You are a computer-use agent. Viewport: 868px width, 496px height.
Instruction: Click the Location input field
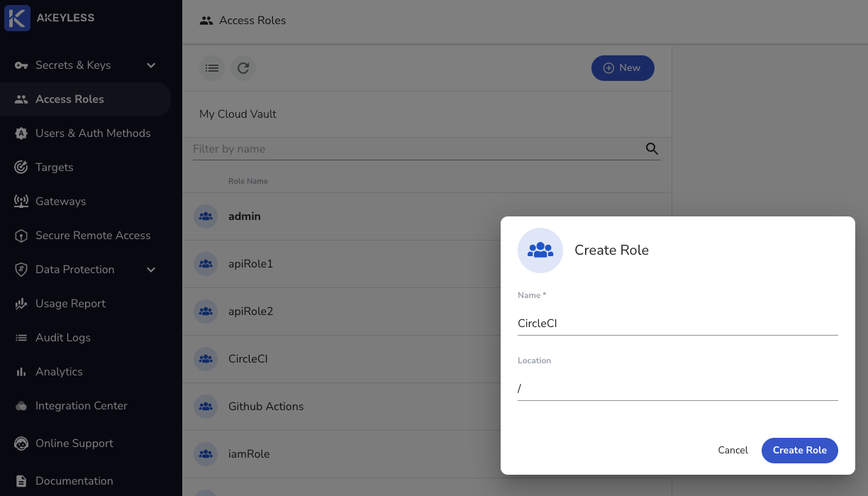(678, 389)
